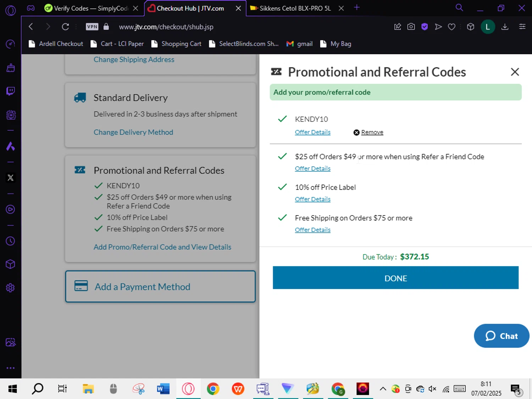The height and width of the screenshot is (399, 532).
Task: Open Shopping Cart bookmark
Action: coord(176,44)
